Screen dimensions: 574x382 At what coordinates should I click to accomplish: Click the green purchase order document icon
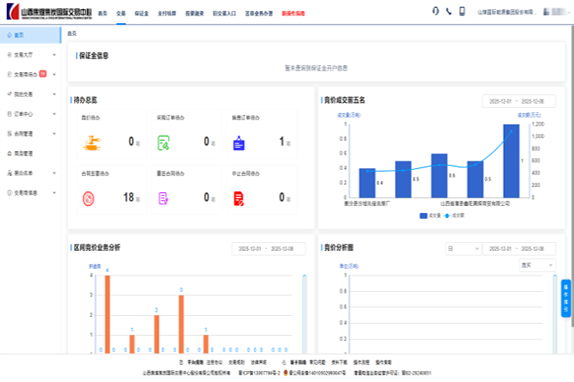point(164,143)
